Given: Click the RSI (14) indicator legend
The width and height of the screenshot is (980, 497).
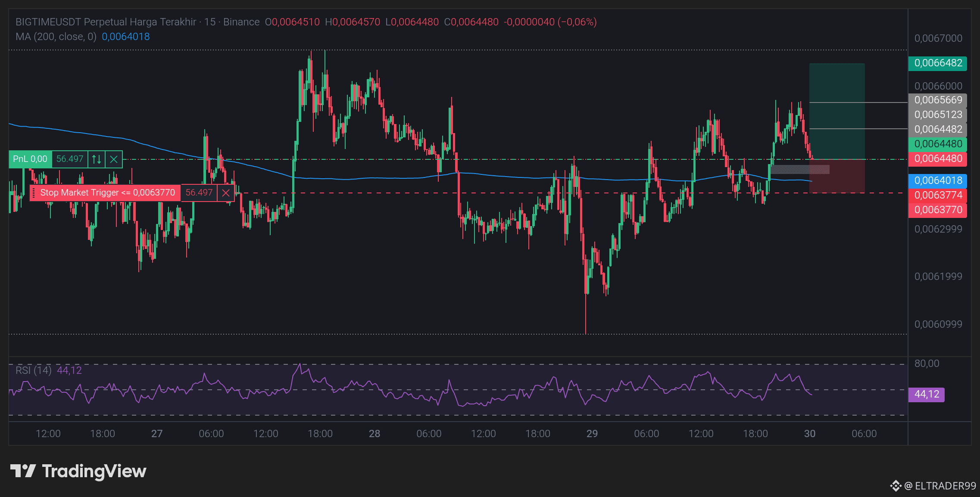Looking at the screenshot, I should [x=34, y=370].
